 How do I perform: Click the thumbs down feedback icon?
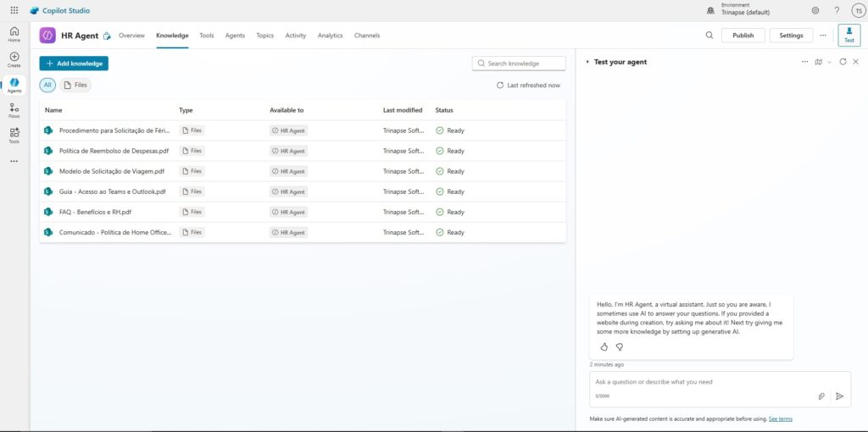point(620,346)
